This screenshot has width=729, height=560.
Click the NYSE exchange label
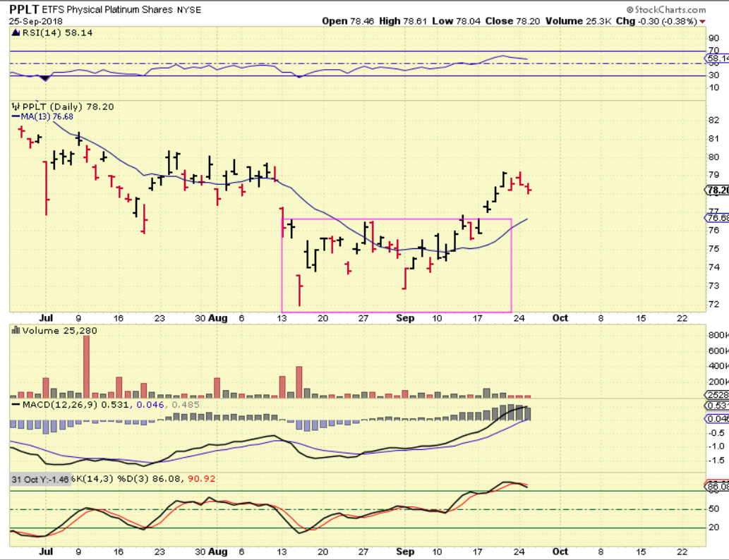point(188,10)
